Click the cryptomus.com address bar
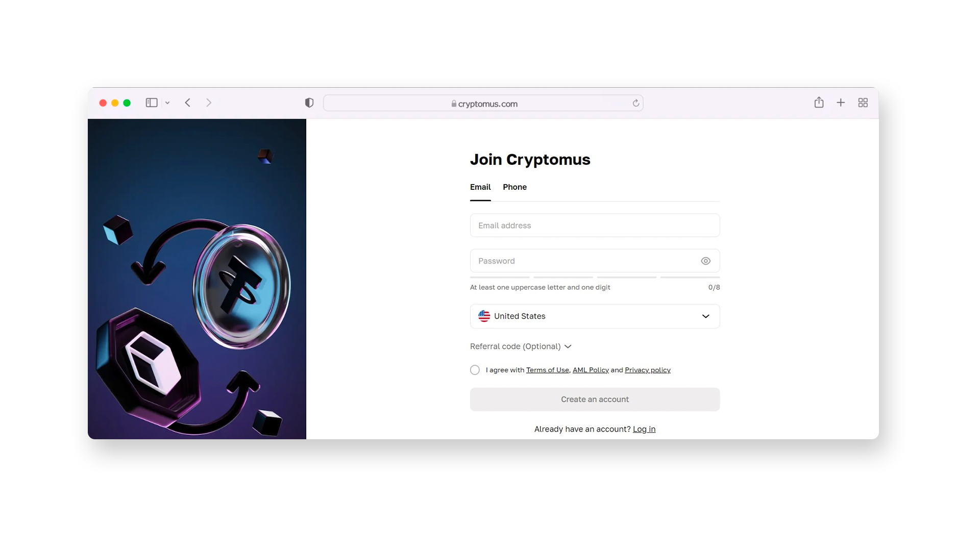Viewport: 980px width, 551px height. (483, 103)
